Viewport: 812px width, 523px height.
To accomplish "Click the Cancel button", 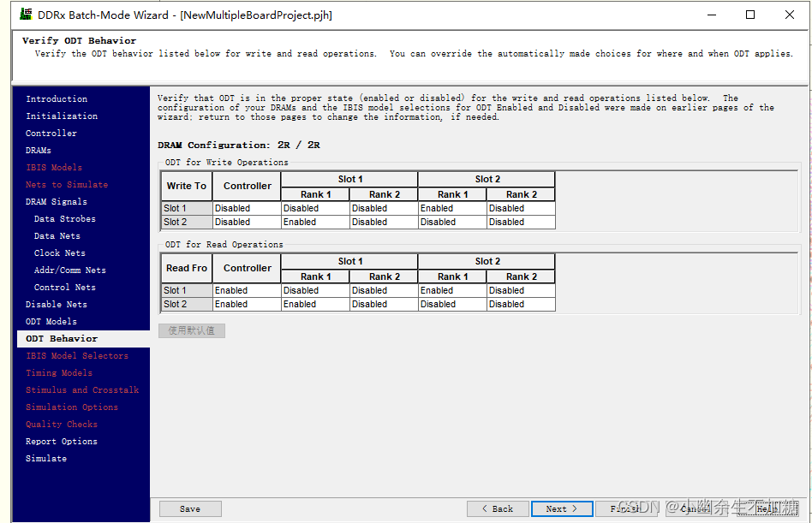I will click(696, 508).
